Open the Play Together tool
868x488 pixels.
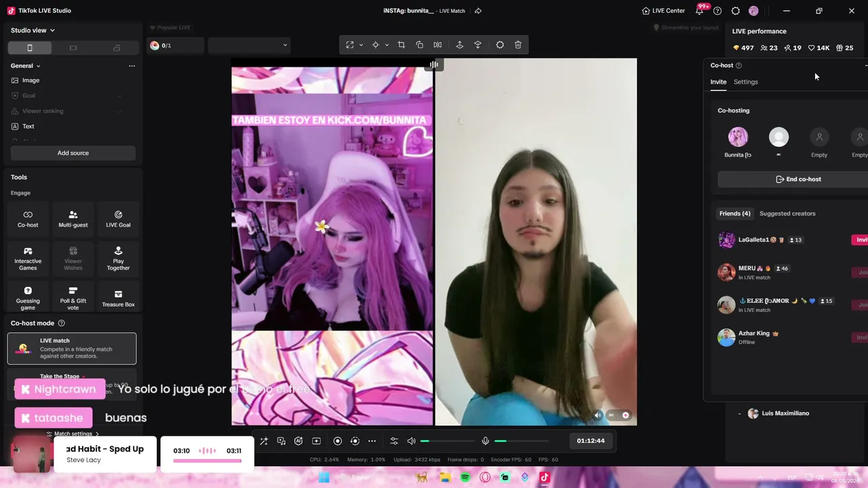[118, 259]
